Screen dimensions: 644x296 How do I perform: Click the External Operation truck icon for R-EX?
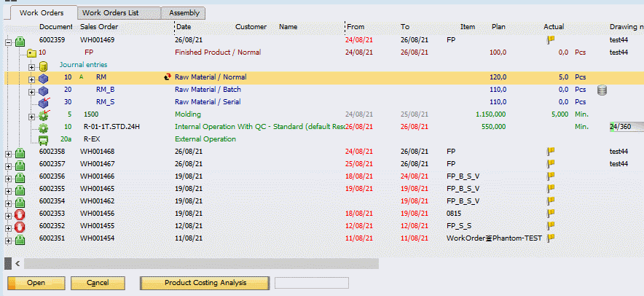point(44,139)
